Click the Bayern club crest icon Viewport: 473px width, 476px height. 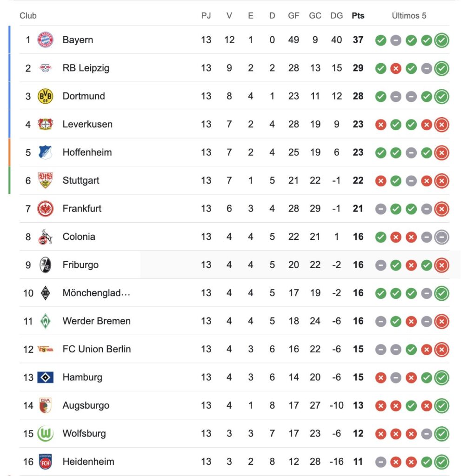click(x=46, y=40)
